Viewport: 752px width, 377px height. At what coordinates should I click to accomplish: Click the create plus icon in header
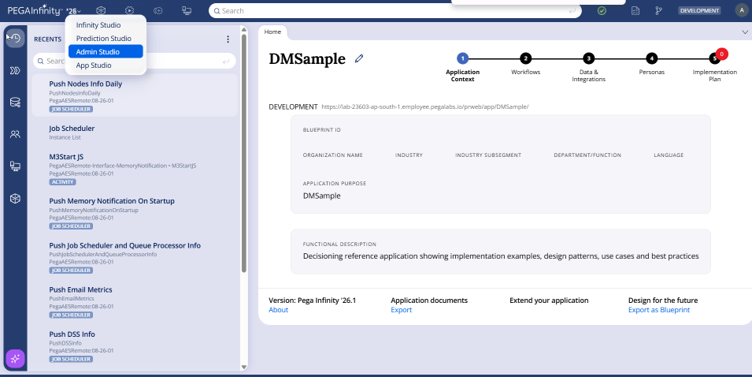click(x=158, y=11)
